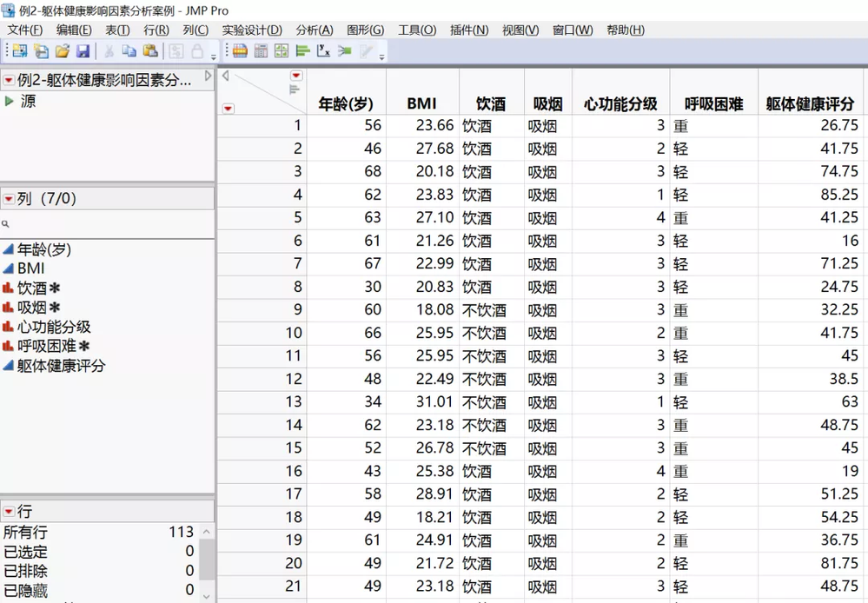868x603 pixels.
Task: Save the table using the Save toolbar icon
Action: click(x=83, y=52)
